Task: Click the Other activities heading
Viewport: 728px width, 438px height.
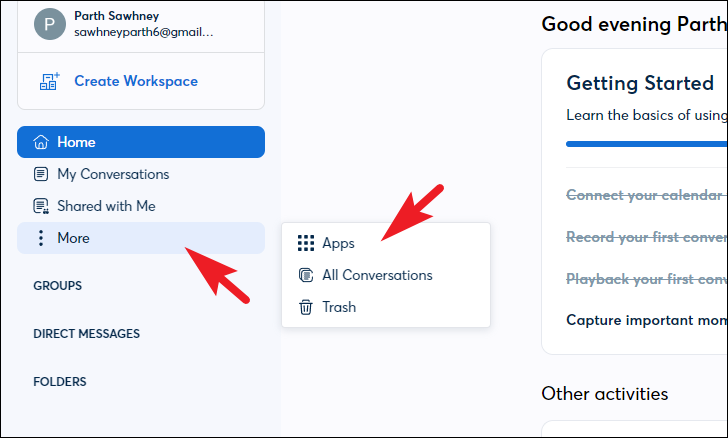Action: [604, 394]
